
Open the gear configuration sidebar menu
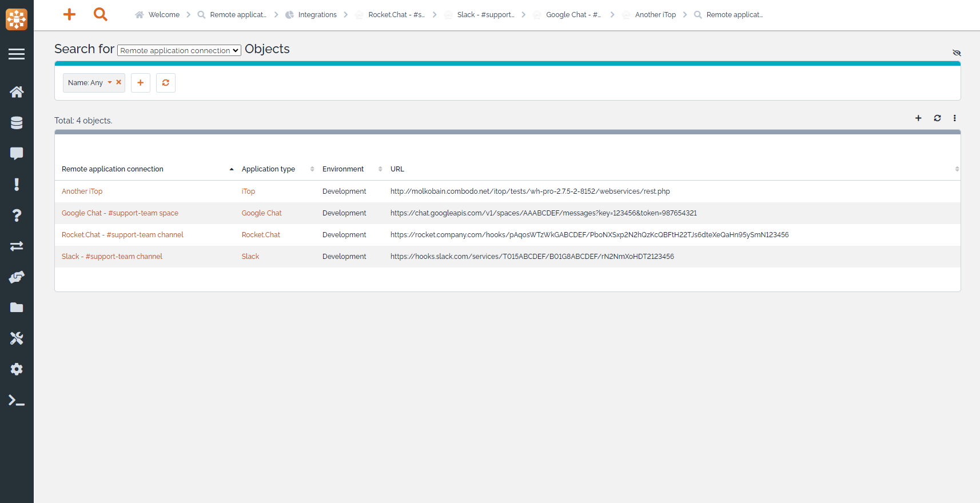click(x=17, y=369)
